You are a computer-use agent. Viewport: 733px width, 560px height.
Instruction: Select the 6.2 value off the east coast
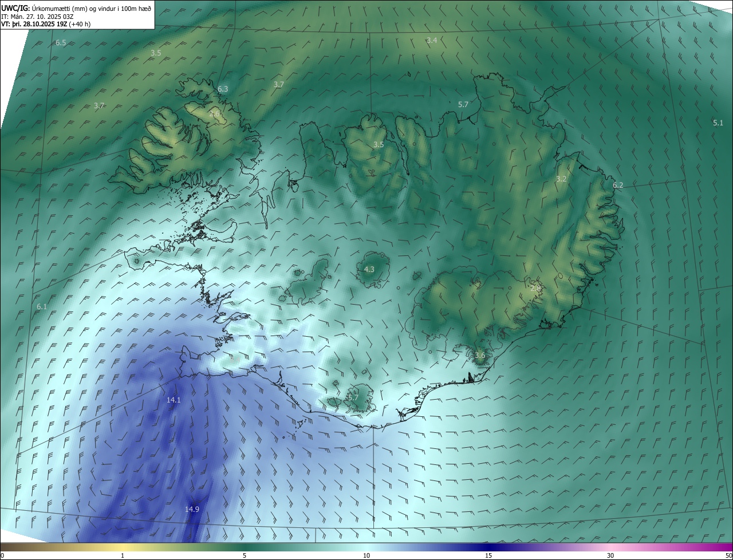(617, 185)
